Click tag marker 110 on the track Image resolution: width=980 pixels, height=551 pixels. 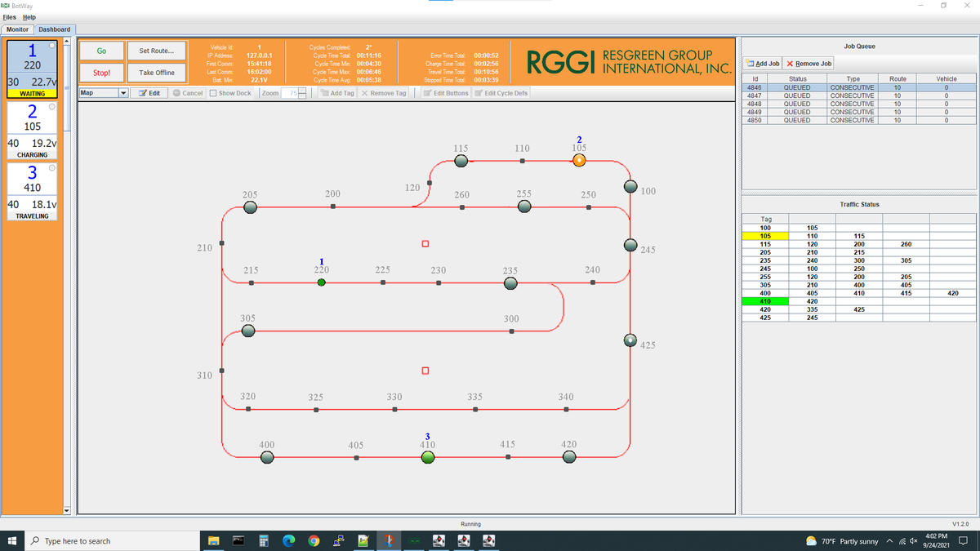(523, 161)
